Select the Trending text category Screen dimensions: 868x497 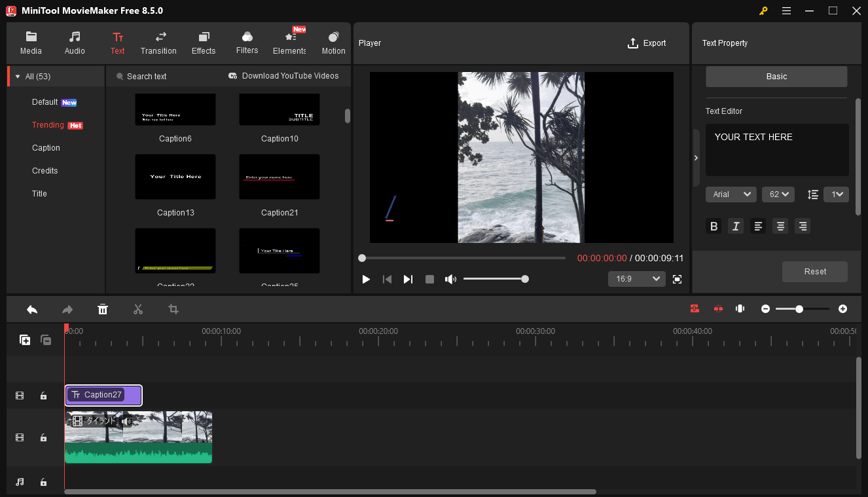48,124
